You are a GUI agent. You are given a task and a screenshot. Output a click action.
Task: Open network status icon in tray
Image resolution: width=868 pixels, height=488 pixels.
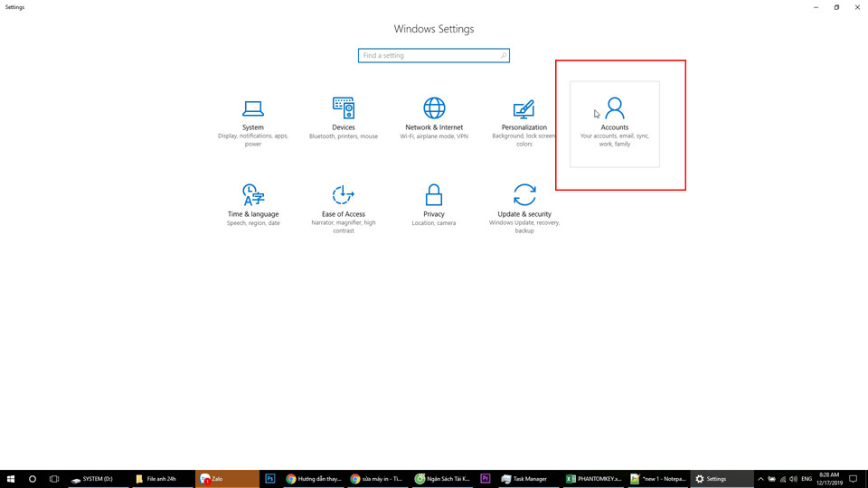pos(783,479)
